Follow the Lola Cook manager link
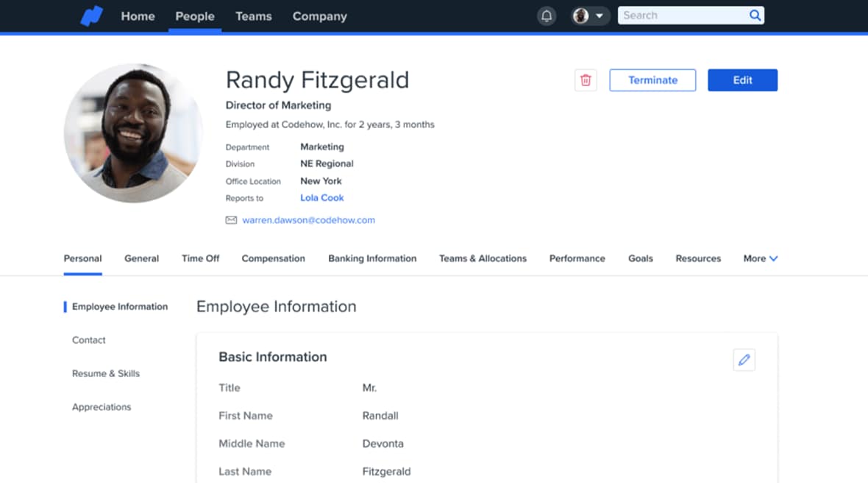 (321, 198)
